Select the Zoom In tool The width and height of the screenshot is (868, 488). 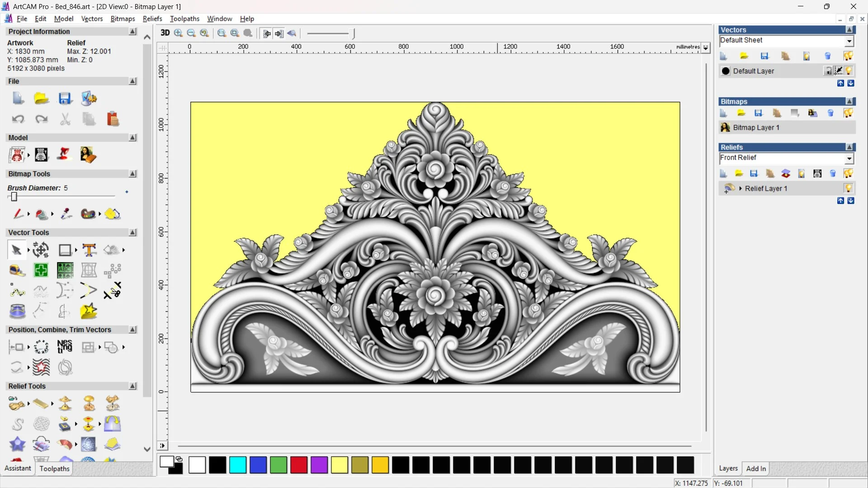point(178,33)
